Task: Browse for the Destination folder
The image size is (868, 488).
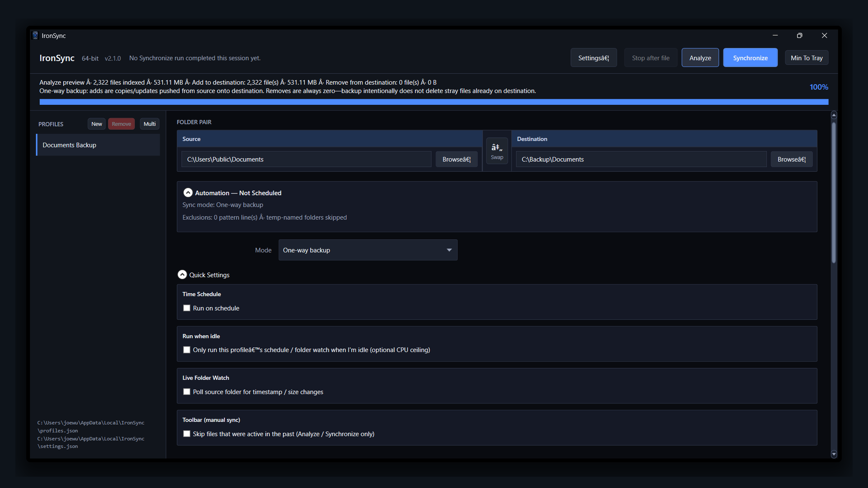Action: point(791,159)
